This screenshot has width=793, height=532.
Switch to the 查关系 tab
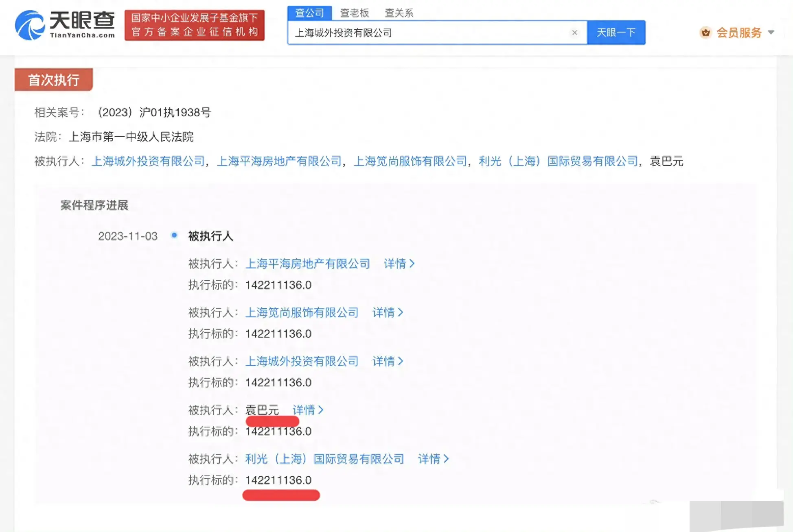[399, 13]
